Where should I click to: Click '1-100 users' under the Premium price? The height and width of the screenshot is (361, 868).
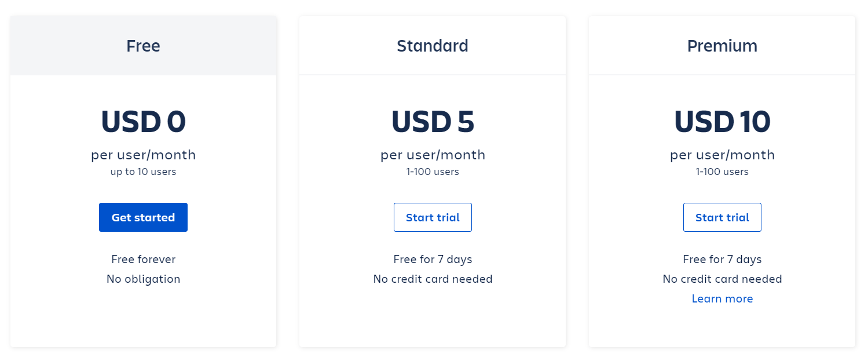tap(722, 172)
